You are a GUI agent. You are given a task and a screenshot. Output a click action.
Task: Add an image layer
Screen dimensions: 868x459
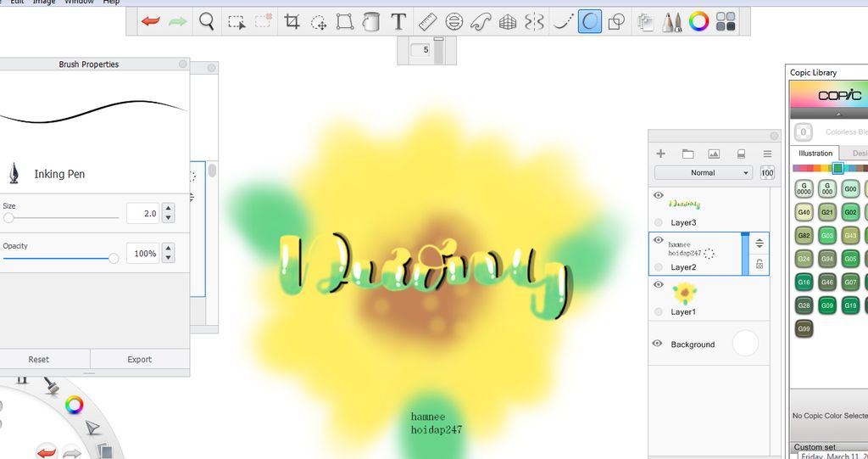coord(714,154)
